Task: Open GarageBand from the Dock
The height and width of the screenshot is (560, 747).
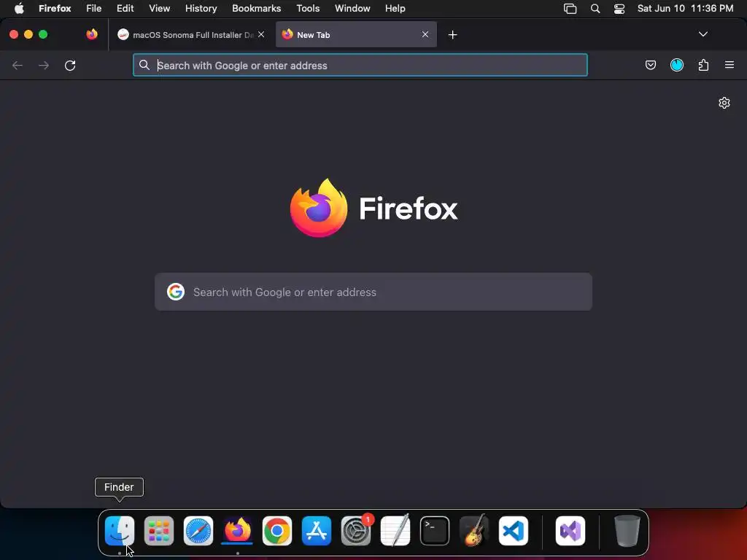Action: 474,531
